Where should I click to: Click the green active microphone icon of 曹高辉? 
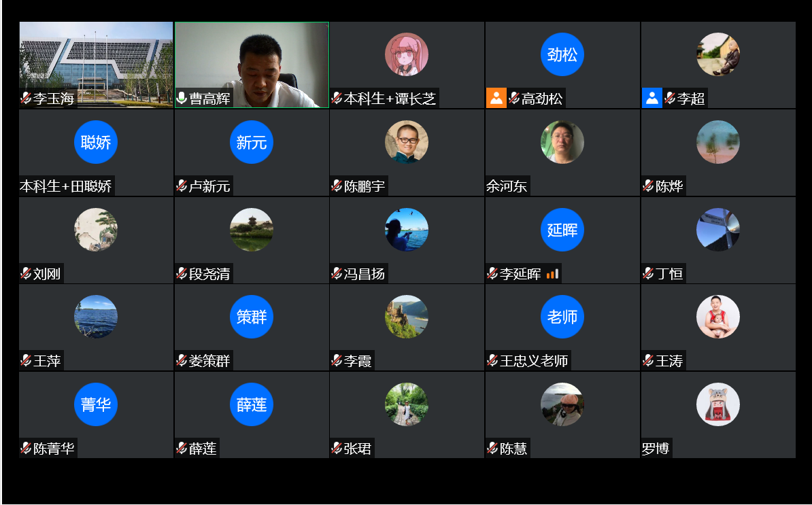pyautogui.click(x=182, y=99)
